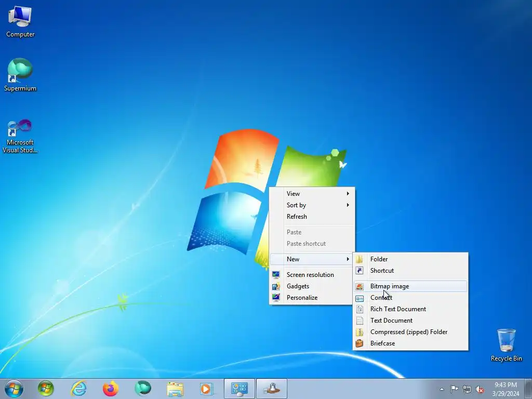Choose Refresh in the context menu

tap(312, 217)
